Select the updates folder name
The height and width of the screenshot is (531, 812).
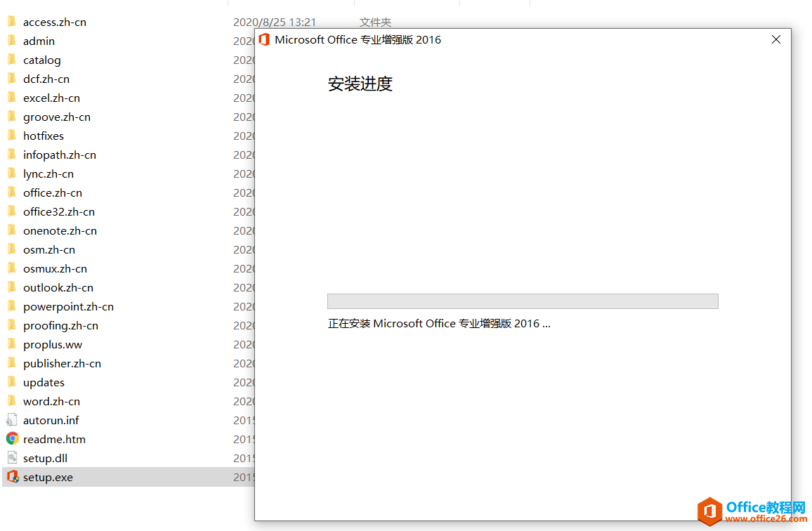pos(44,382)
